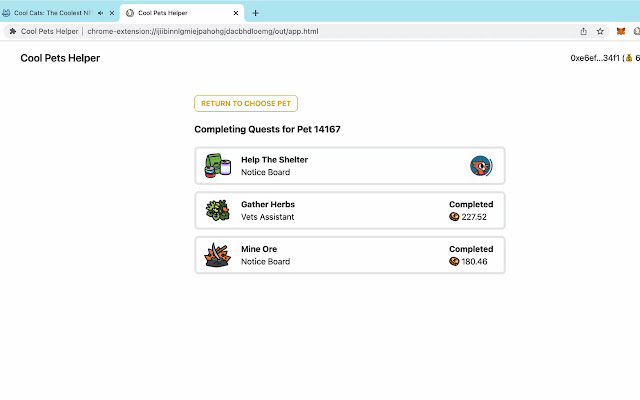Open the Help The Shelter quest card
The image size is (640, 400).
click(x=350, y=166)
